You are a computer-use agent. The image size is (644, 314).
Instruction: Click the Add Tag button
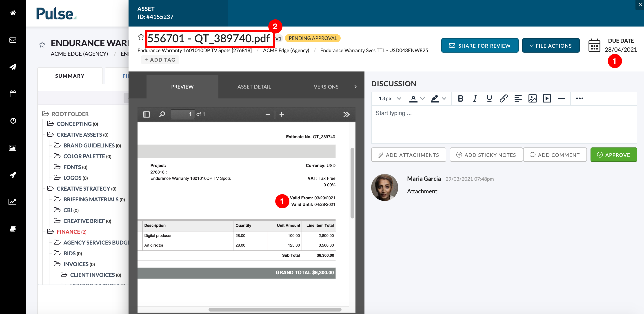tap(160, 60)
